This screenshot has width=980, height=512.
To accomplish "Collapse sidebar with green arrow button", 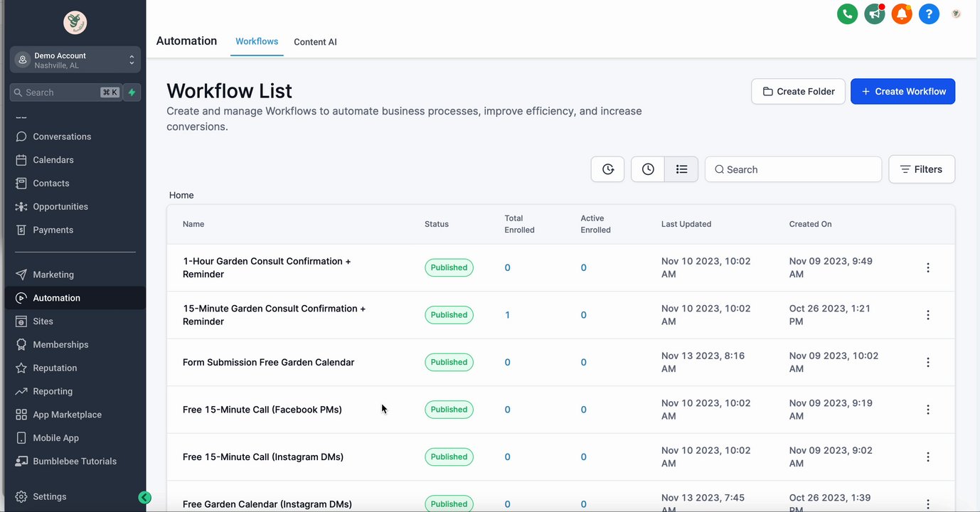I will point(144,498).
